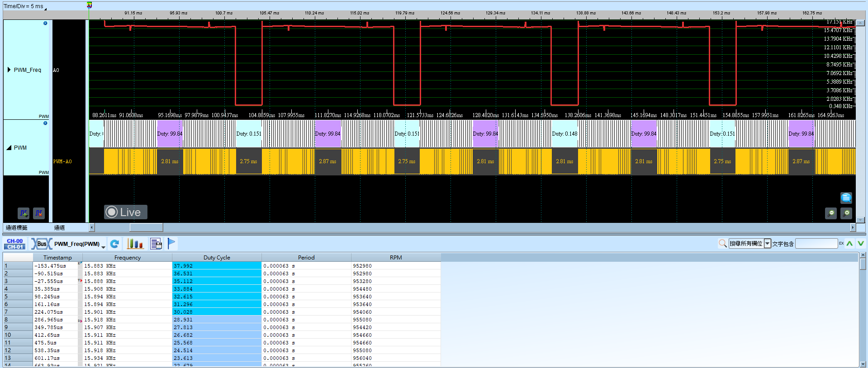Click the RPM column header
868x368 pixels.
[x=396, y=258]
